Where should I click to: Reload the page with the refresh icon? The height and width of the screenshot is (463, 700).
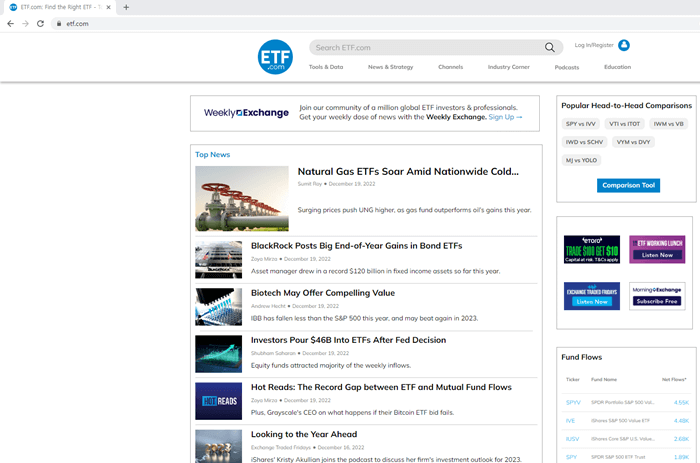(x=40, y=24)
